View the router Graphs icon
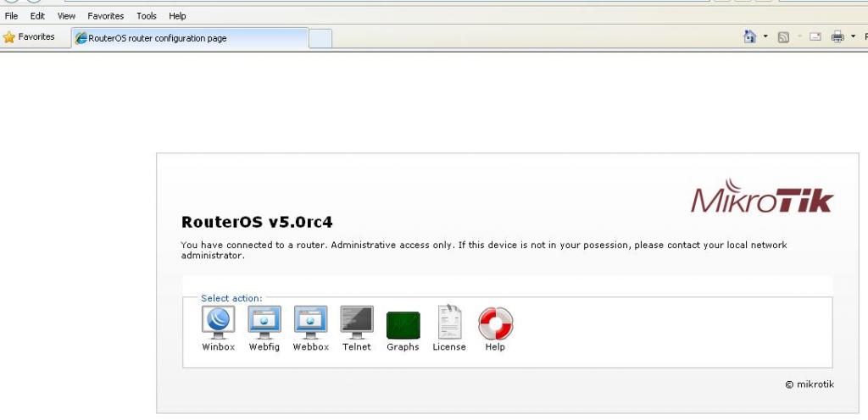 (x=403, y=324)
